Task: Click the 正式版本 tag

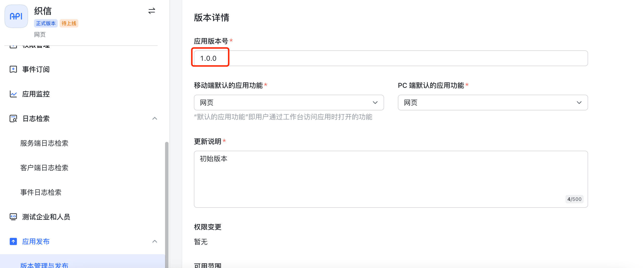Action: pyautogui.click(x=46, y=23)
